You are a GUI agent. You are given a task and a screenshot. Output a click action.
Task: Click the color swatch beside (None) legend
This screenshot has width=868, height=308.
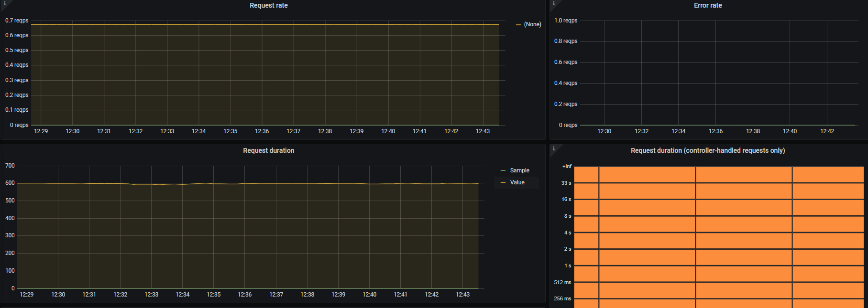coord(518,24)
